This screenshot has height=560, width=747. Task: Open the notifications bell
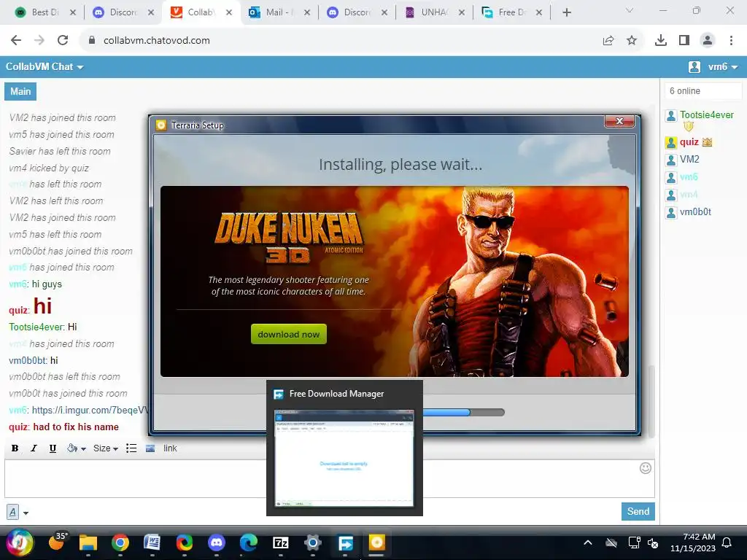727,542
